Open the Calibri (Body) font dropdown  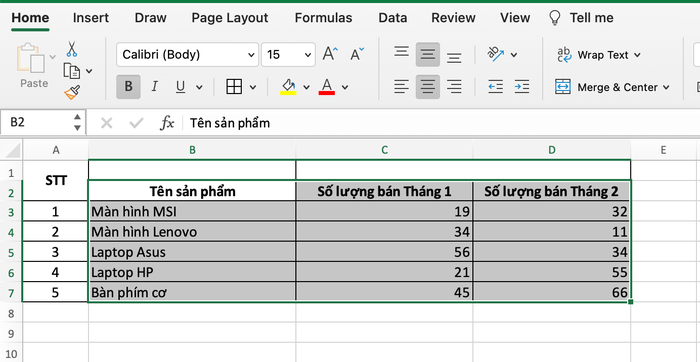[188, 55]
